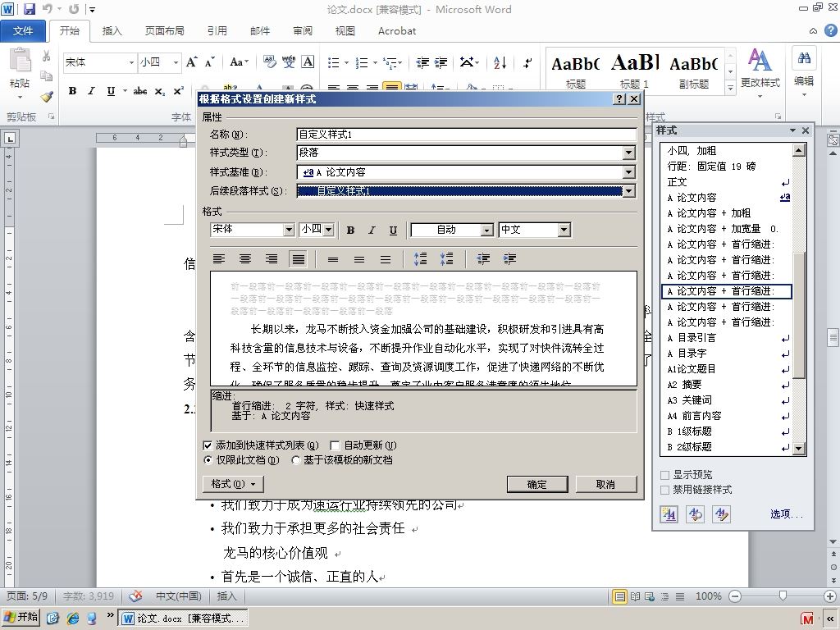Click the Save icon in quick access toolbar
The width and height of the screenshot is (840, 630).
[29, 9]
